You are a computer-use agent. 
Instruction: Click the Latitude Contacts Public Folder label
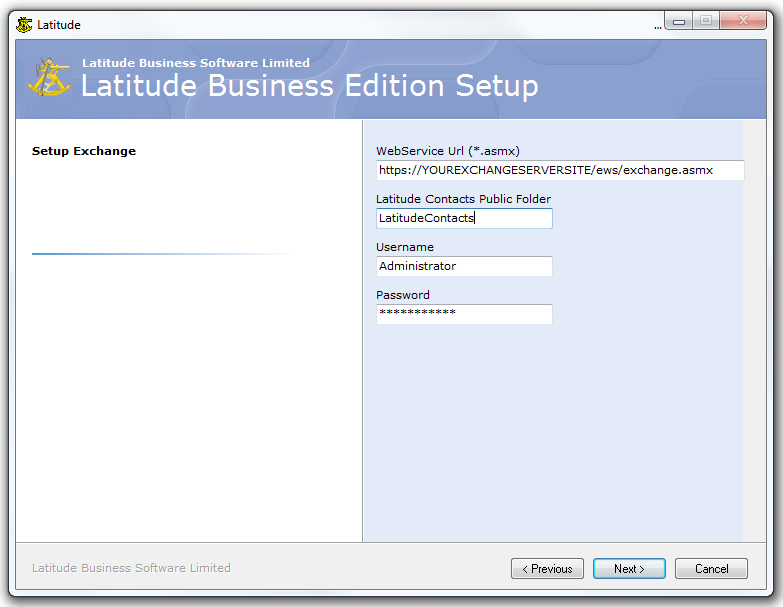pos(463,199)
